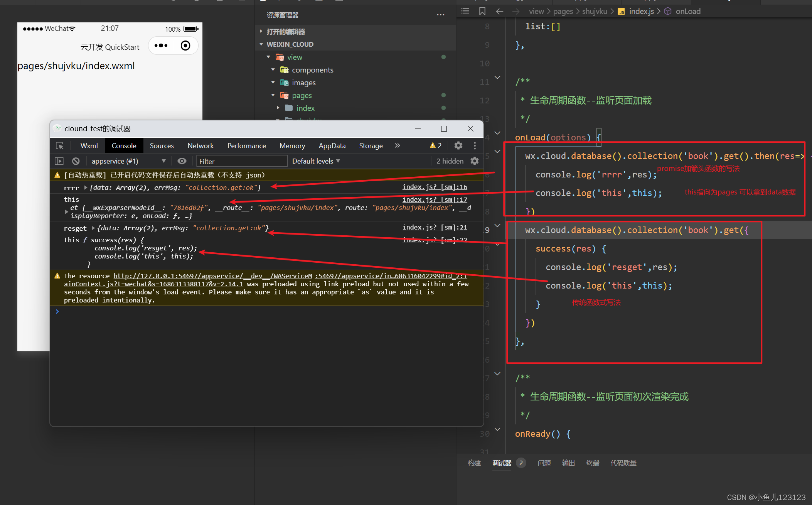This screenshot has width=812, height=505.
Task: Toggle the live expression eye icon
Action: click(182, 161)
